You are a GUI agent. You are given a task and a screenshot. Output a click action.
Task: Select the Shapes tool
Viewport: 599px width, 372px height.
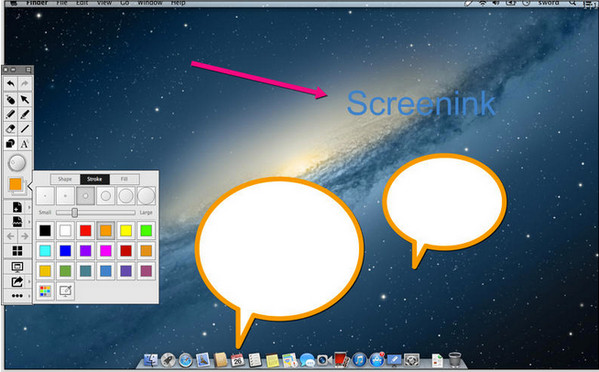(11, 144)
